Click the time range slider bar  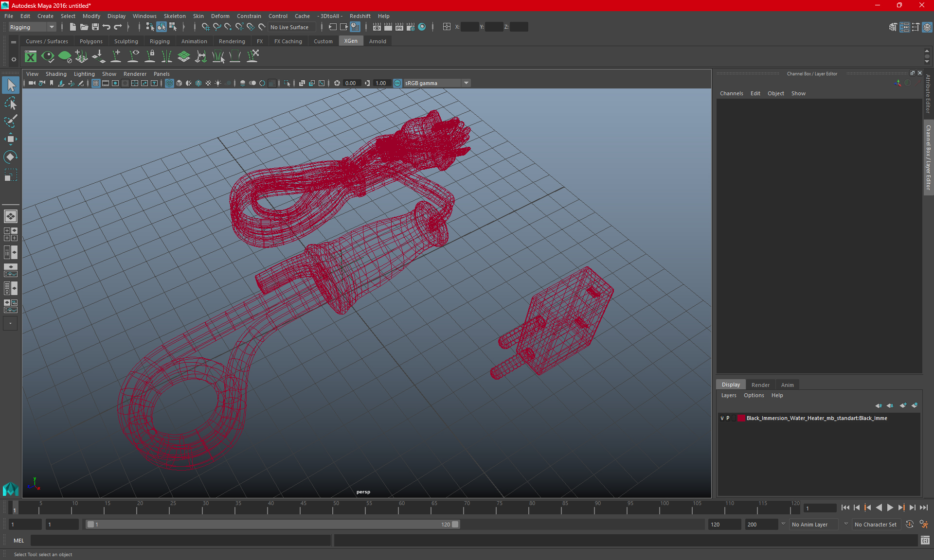point(272,525)
